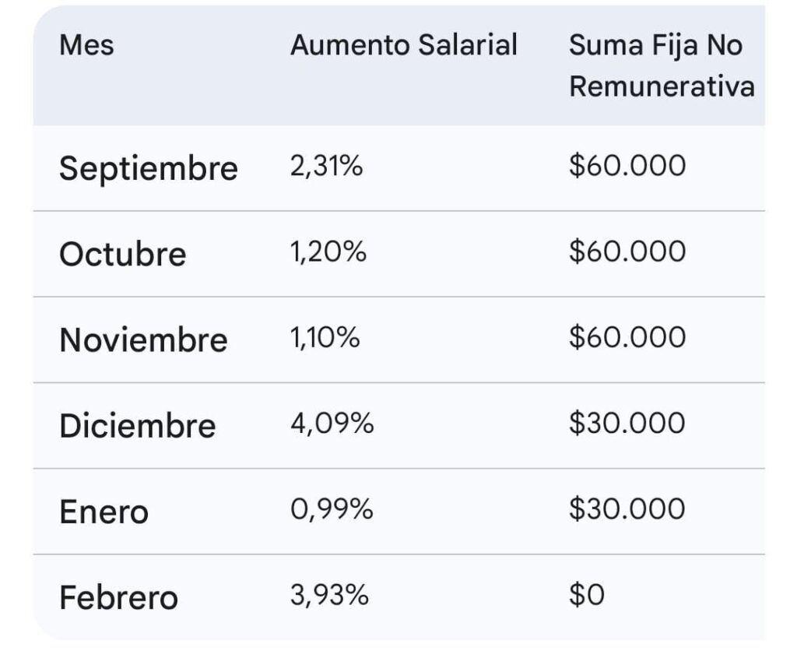Click the 2,31% salary increase cell
This screenshot has height=672, width=797.
click(x=327, y=167)
